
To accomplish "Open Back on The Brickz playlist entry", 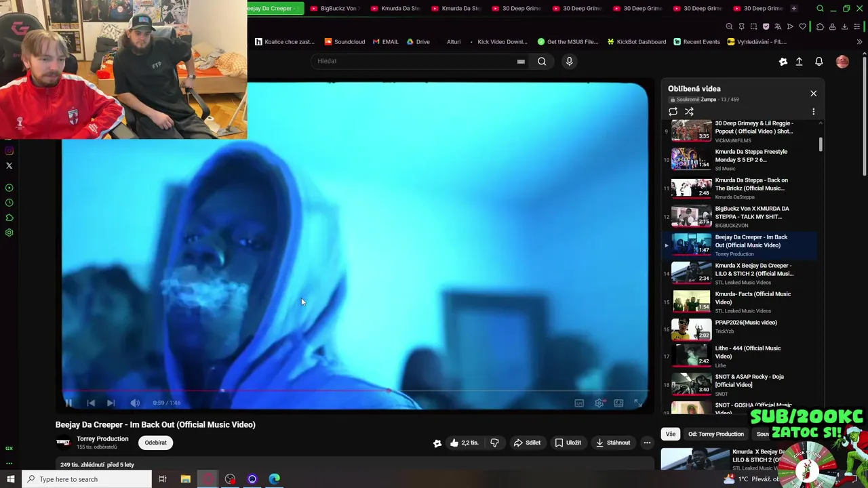I will click(x=739, y=188).
